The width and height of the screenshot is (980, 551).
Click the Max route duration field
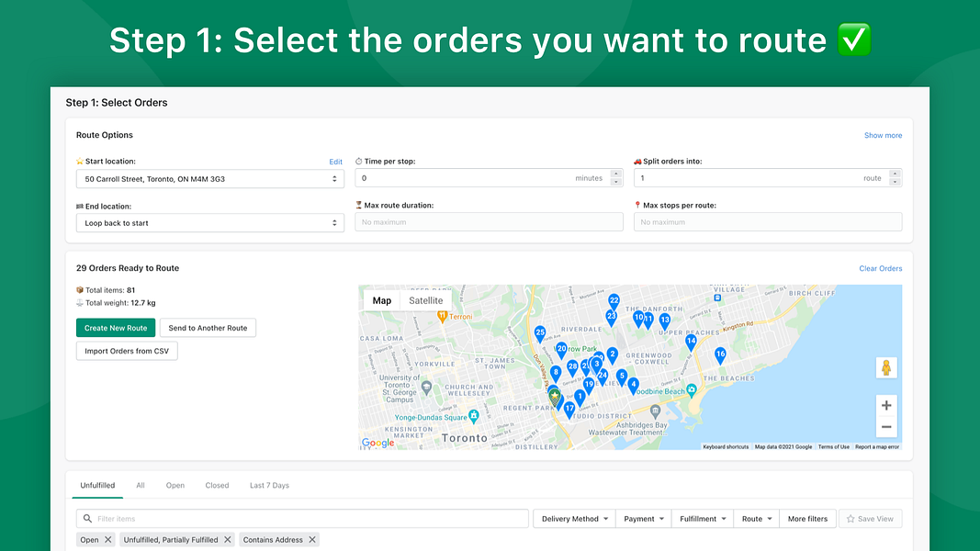[x=489, y=221]
